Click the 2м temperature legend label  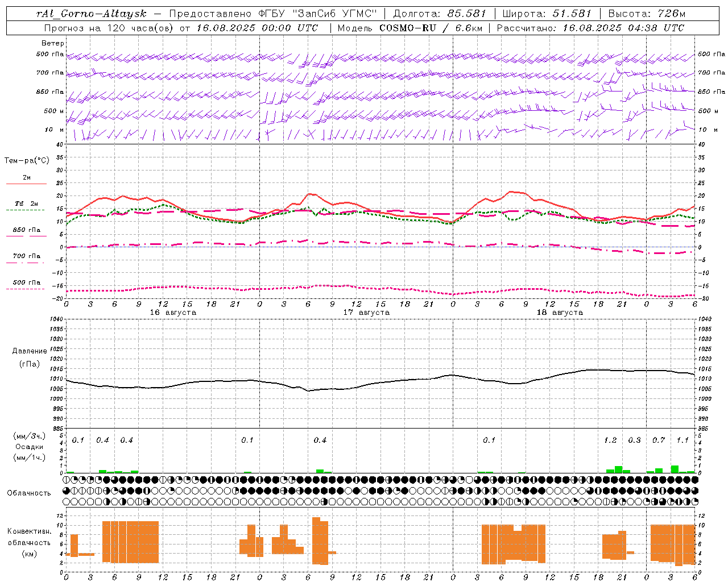click(27, 177)
